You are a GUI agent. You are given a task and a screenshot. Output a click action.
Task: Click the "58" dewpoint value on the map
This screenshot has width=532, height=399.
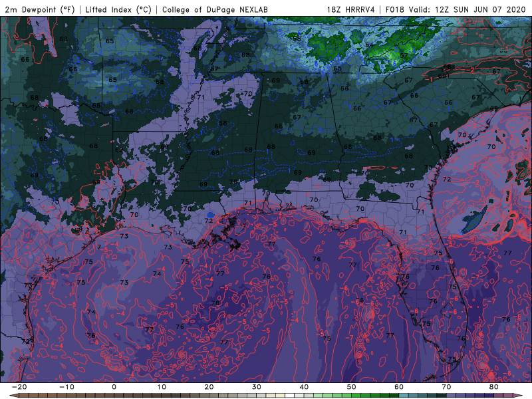pyautogui.click(x=297, y=39)
